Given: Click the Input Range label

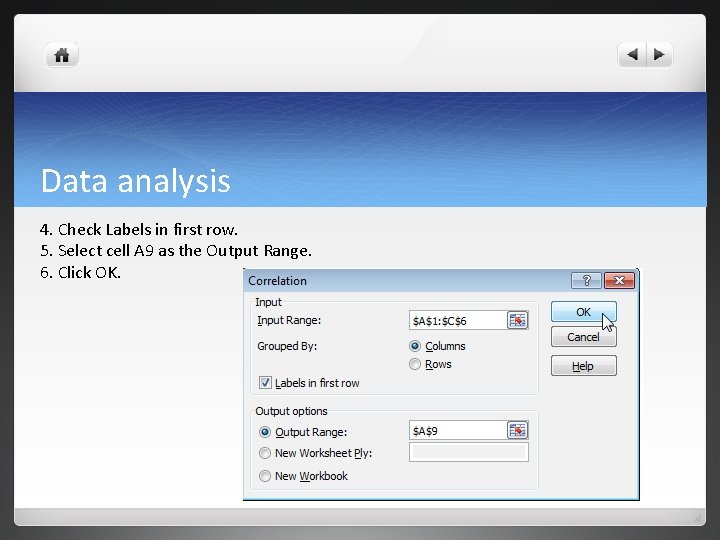Looking at the screenshot, I should click(289, 320).
